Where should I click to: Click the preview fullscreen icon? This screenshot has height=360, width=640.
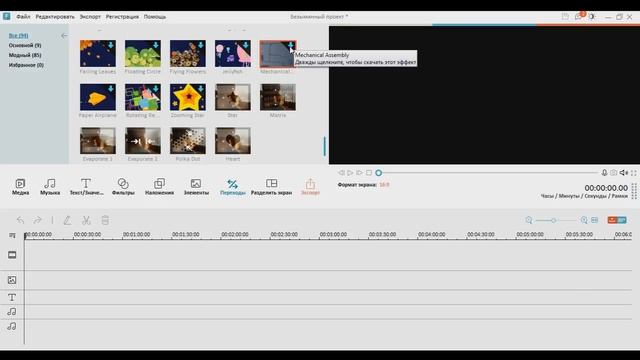tap(633, 173)
